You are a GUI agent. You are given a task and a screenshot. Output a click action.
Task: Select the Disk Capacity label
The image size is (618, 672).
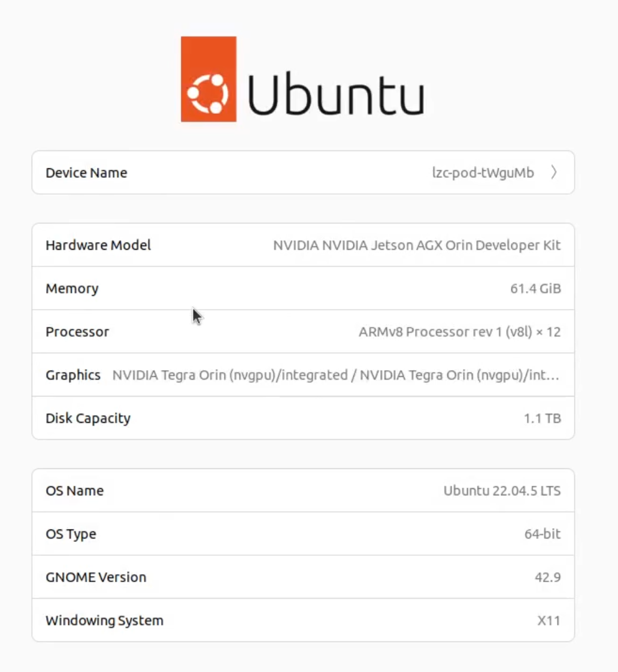[88, 418]
